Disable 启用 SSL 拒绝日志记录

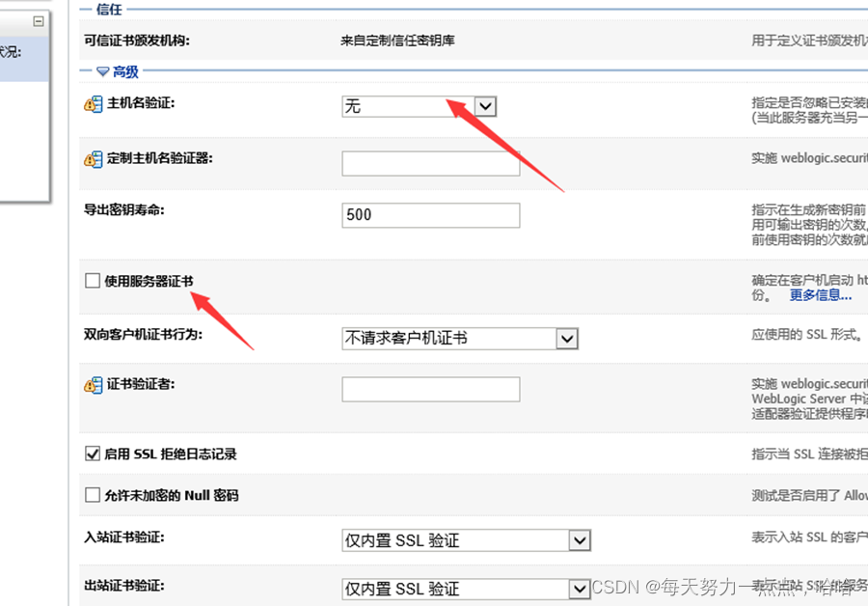coord(92,453)
